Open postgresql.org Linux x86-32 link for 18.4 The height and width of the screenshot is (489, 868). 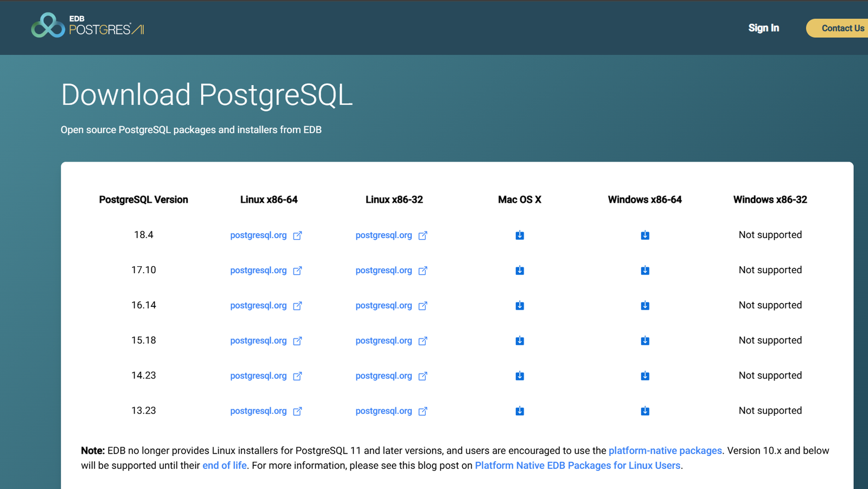(391, 235)
